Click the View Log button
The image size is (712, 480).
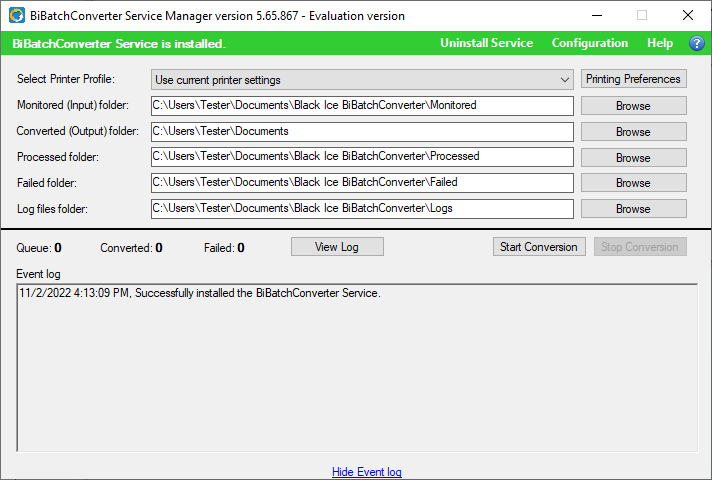coord(337,247)
